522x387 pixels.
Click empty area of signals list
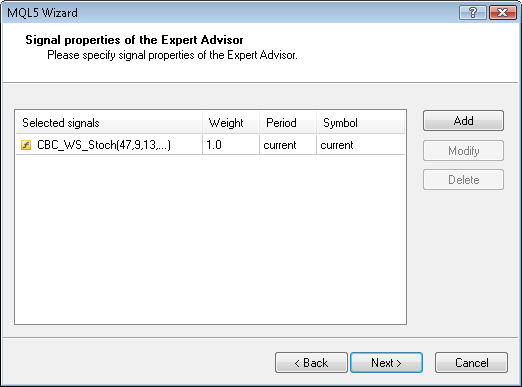click(210, 238)
